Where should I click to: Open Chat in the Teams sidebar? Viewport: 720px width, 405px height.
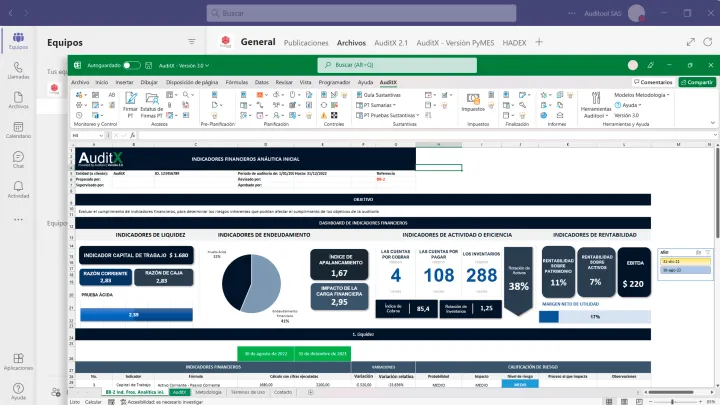point(18,160)
